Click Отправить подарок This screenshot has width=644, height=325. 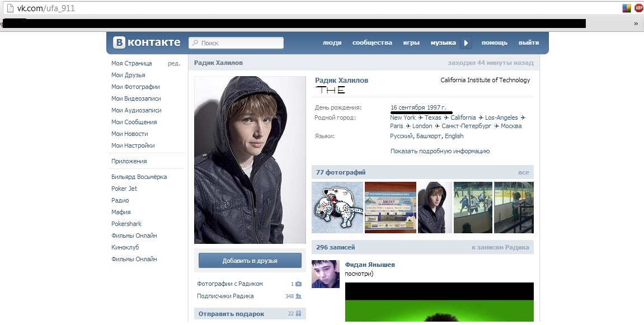click(x=231, y=314)
